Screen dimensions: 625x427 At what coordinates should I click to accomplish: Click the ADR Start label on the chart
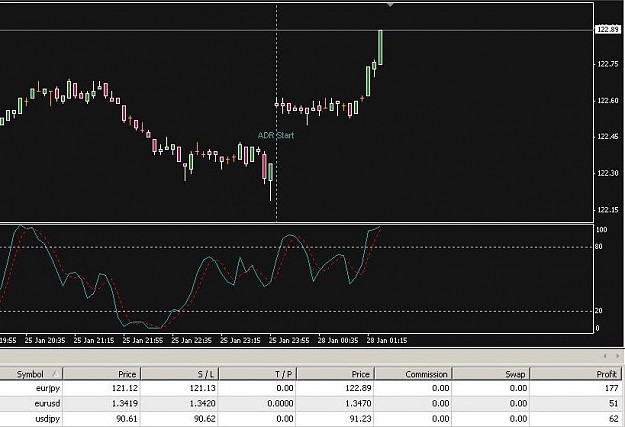275,135
